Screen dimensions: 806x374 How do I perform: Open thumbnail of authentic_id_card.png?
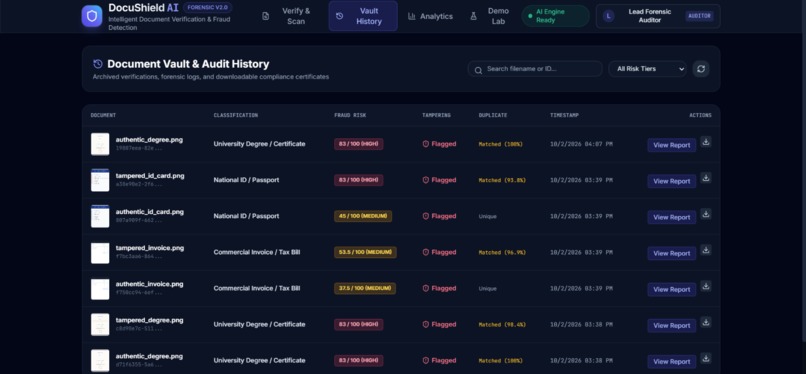[x=100, y=216]
